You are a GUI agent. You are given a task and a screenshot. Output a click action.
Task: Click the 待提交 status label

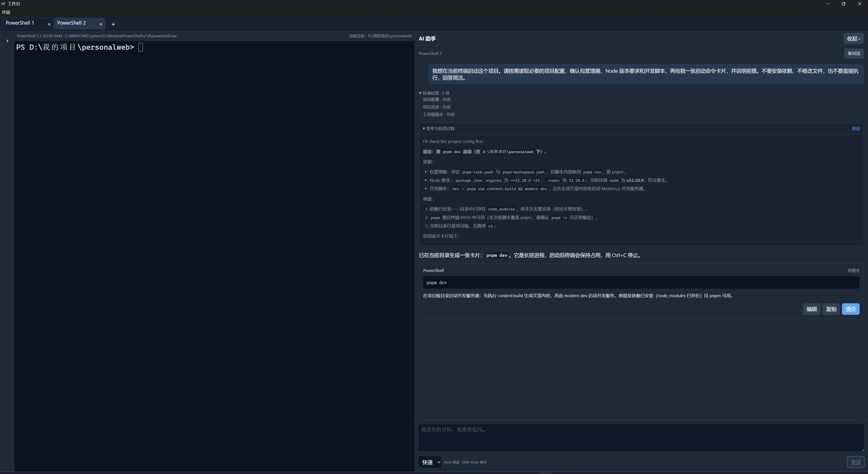(x=854, y=271)
